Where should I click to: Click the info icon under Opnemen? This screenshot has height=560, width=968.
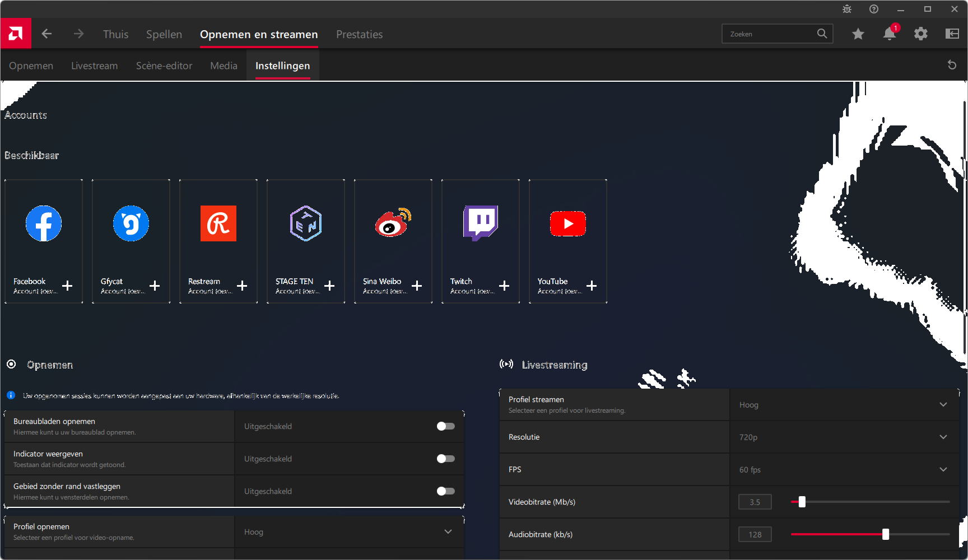coord(11,395)
